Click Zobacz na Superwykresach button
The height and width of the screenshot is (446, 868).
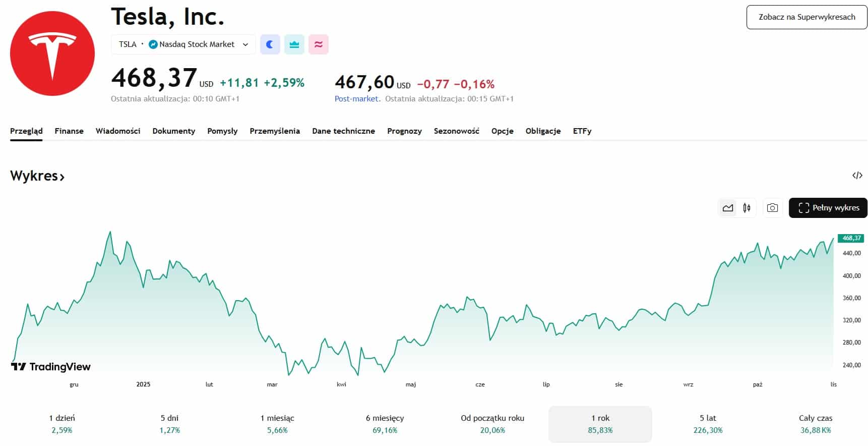807,17
